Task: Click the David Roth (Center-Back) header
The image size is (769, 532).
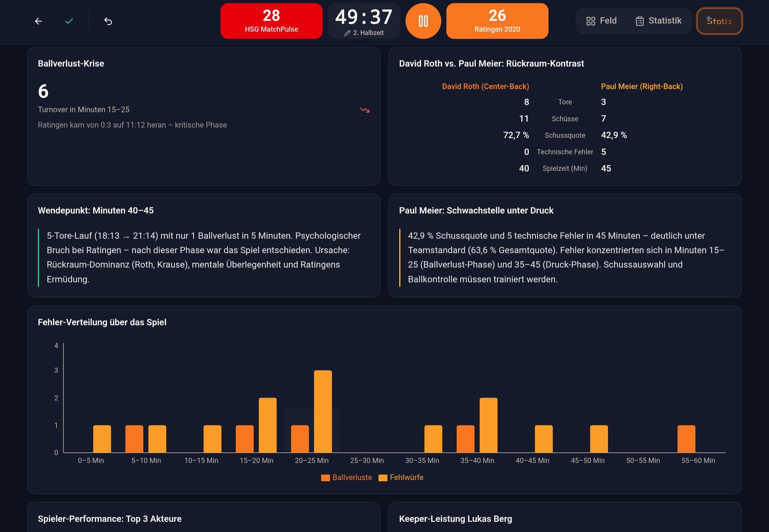Action: click(x=485, y=87)
